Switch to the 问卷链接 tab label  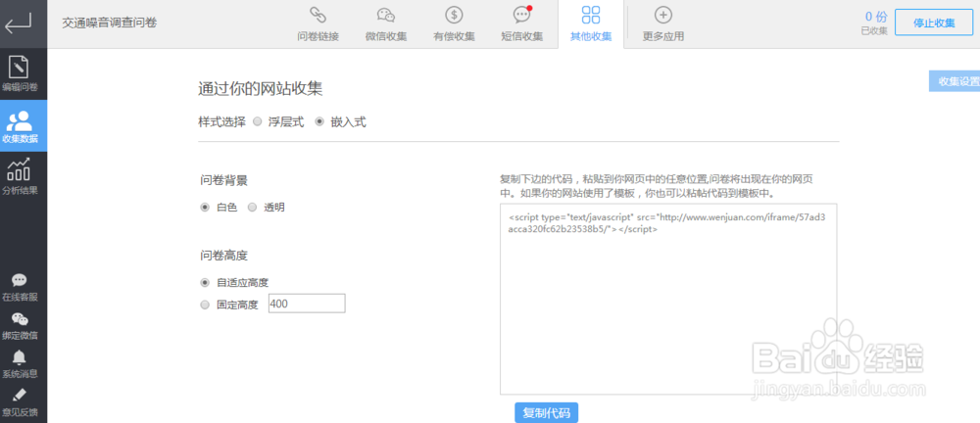click(318, 36)
